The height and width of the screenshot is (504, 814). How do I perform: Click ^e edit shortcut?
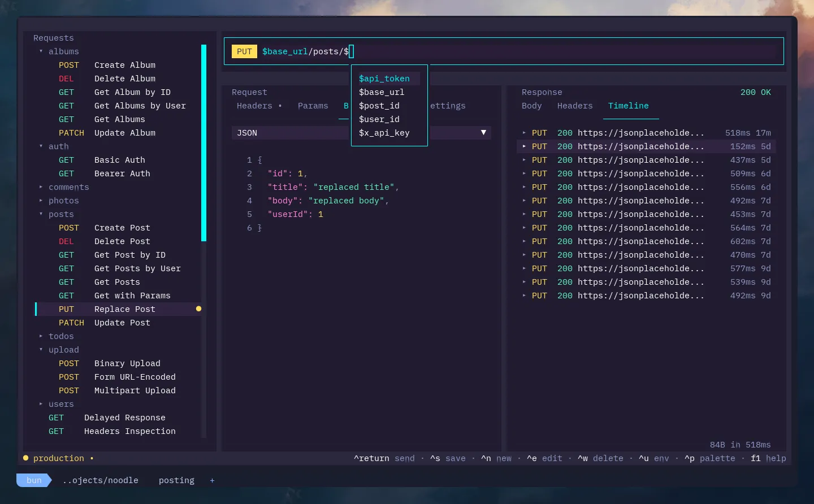pyautogui.click(x=544, y=458)
